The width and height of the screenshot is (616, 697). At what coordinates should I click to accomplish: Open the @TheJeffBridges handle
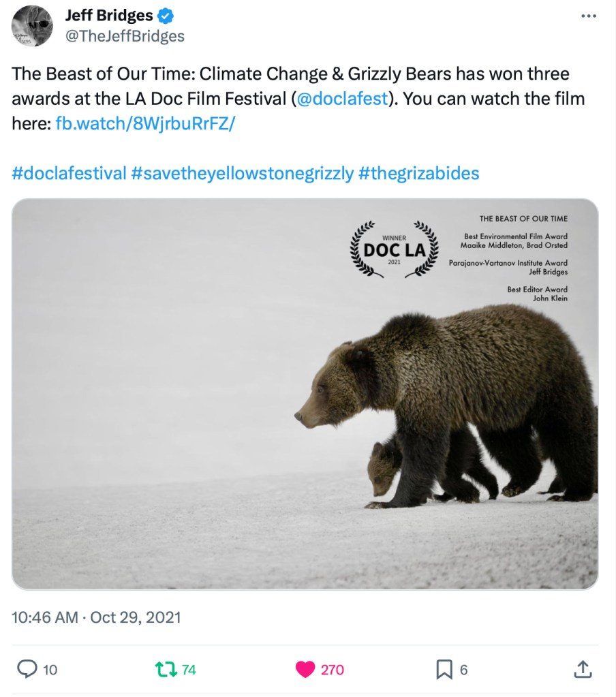coord(124,36)
